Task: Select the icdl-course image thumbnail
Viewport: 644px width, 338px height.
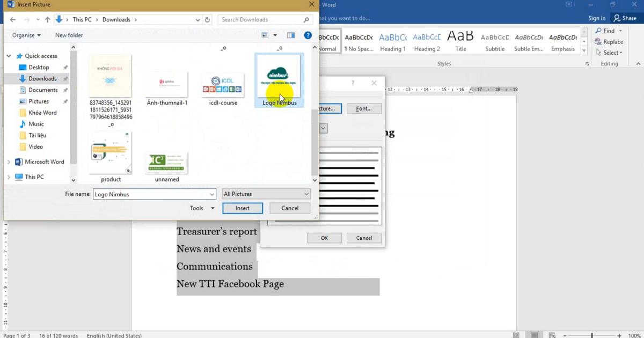Action: pyautogui.click(x=223, y=85)
